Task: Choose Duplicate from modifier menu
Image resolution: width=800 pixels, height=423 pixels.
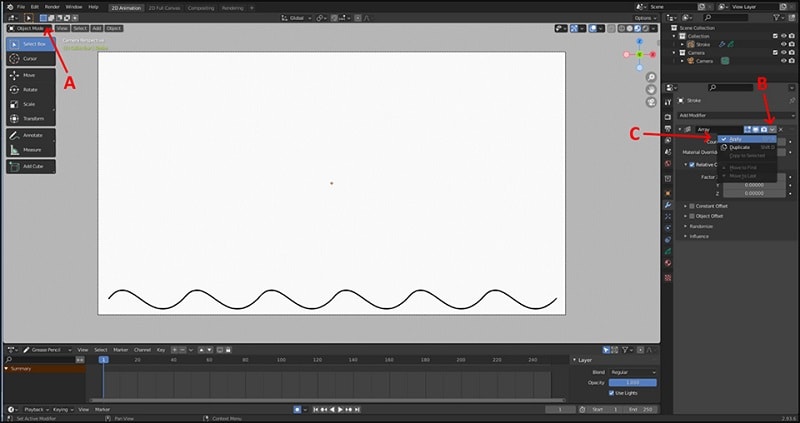Action: click(747, 147)
